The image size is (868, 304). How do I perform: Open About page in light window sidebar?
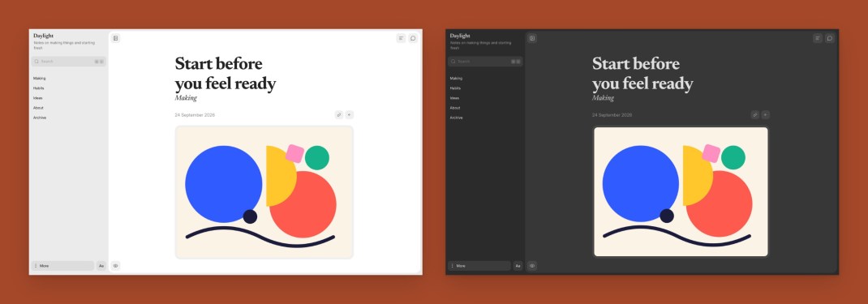[x=38, y=108]
